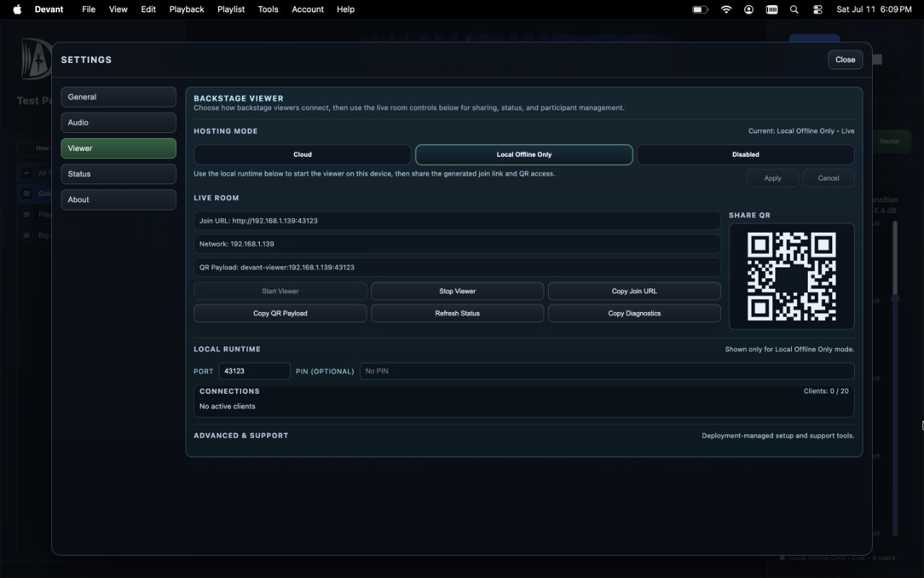Open the Tools menu
The image size is (924, 578).
(x=269, y=9)
